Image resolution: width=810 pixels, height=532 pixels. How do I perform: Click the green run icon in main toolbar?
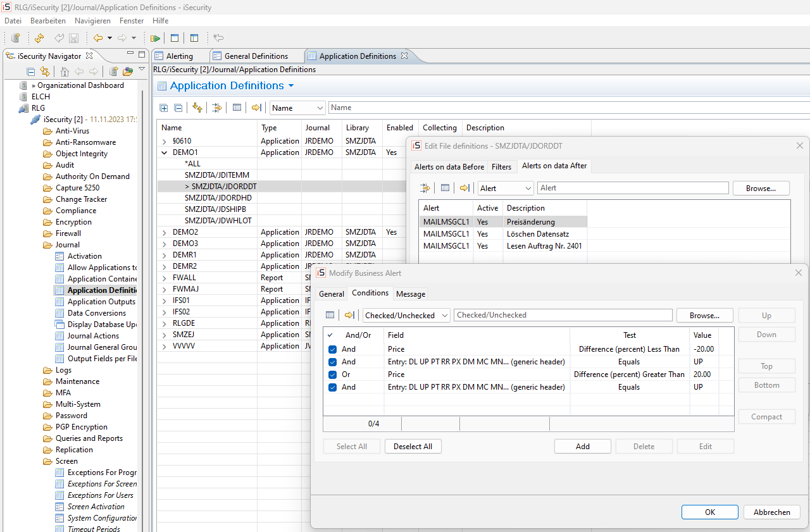click(155, 38)
